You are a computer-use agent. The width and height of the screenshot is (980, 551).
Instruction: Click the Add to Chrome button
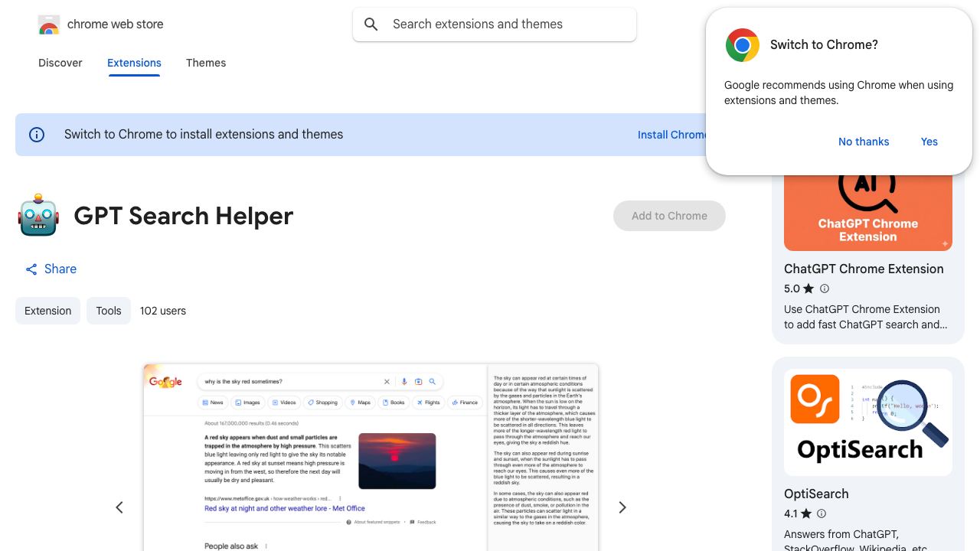tap(669, 216)
